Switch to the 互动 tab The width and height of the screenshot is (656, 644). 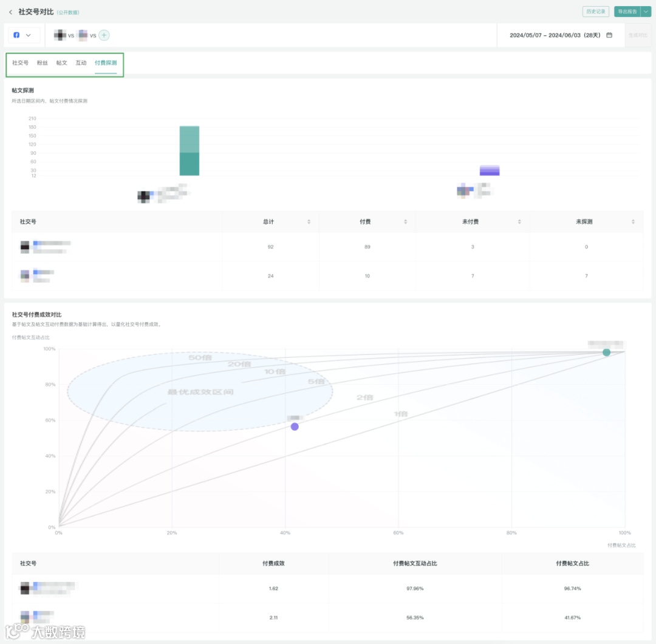point(81,63)
